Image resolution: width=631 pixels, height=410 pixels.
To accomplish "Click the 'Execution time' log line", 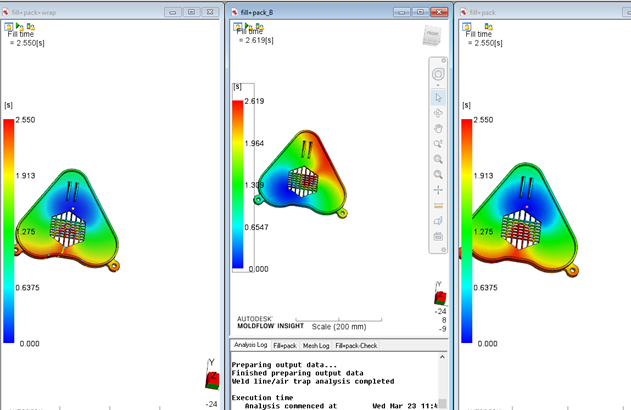I will 262,398.
